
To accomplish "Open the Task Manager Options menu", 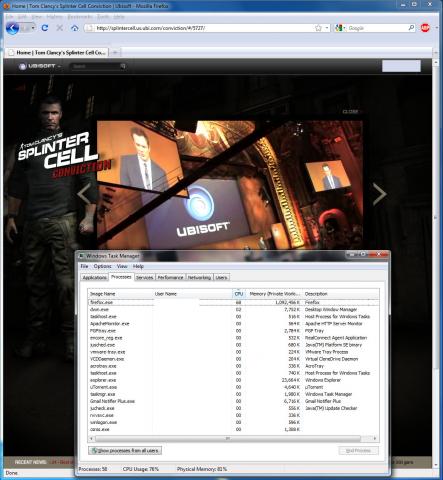I will tap(102, 266).
